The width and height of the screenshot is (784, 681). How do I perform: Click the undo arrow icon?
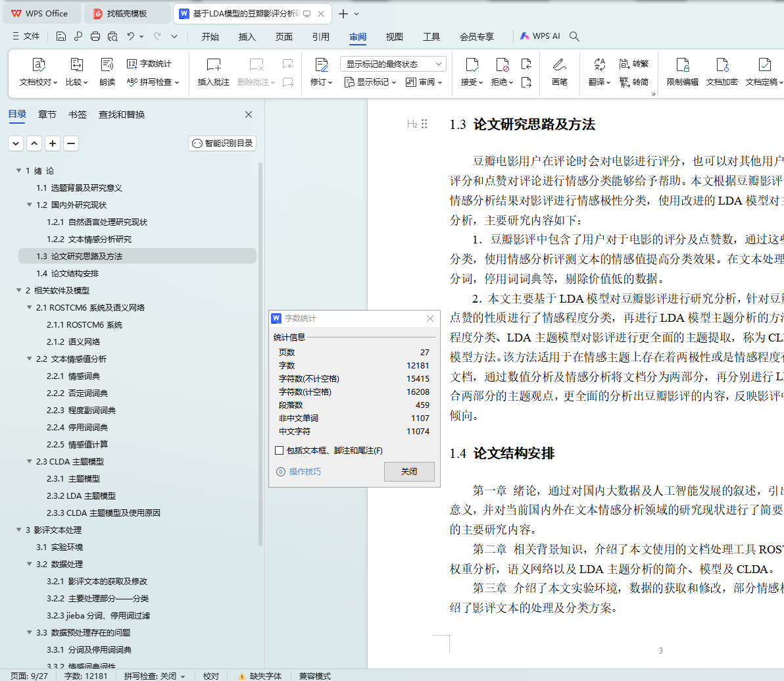(130, 36)
